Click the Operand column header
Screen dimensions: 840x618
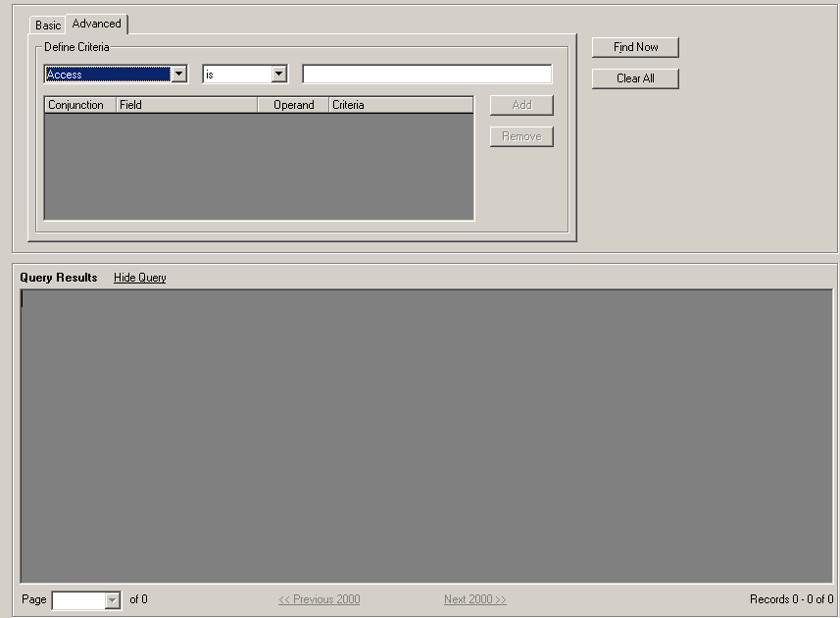[294, 105]
